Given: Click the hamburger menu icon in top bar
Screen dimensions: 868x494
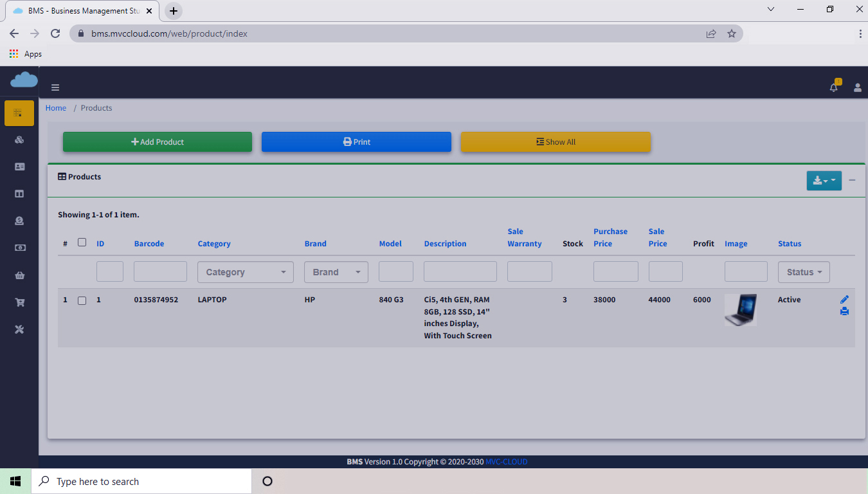Looking at the screenshot, I should (x=55, y=87).
